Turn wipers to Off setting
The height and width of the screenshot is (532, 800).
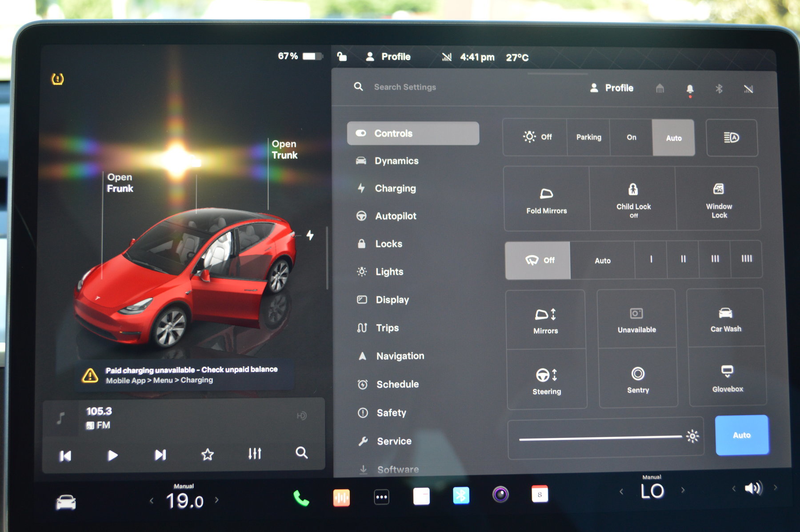click(538, 260)
